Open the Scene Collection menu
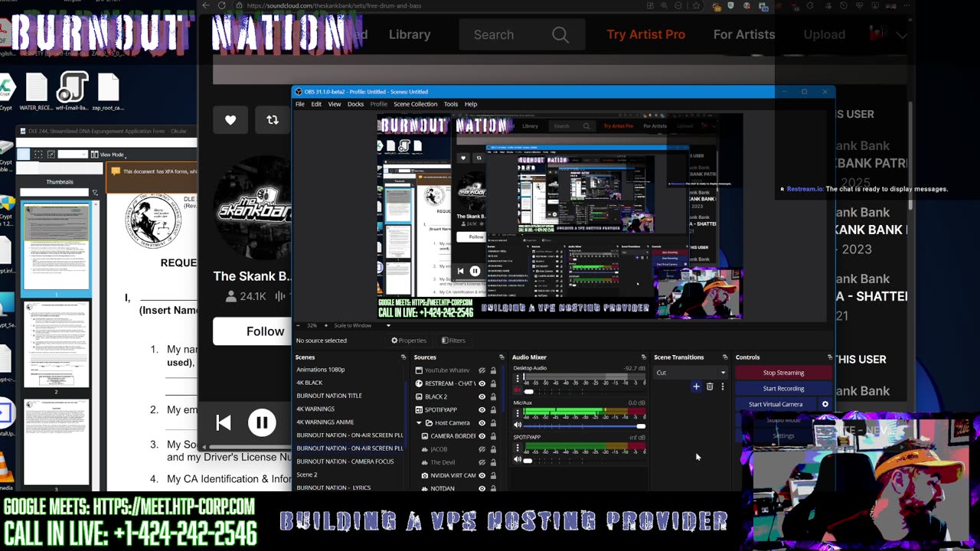Image resolution: width=980 pixels, height=551 pixels. tap(415, 104)
